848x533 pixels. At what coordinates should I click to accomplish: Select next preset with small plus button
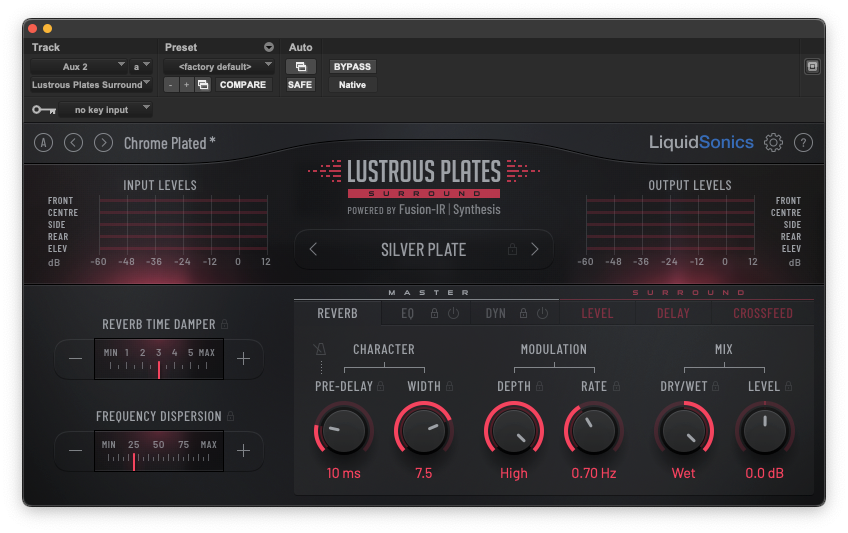(x=187, y=85)
